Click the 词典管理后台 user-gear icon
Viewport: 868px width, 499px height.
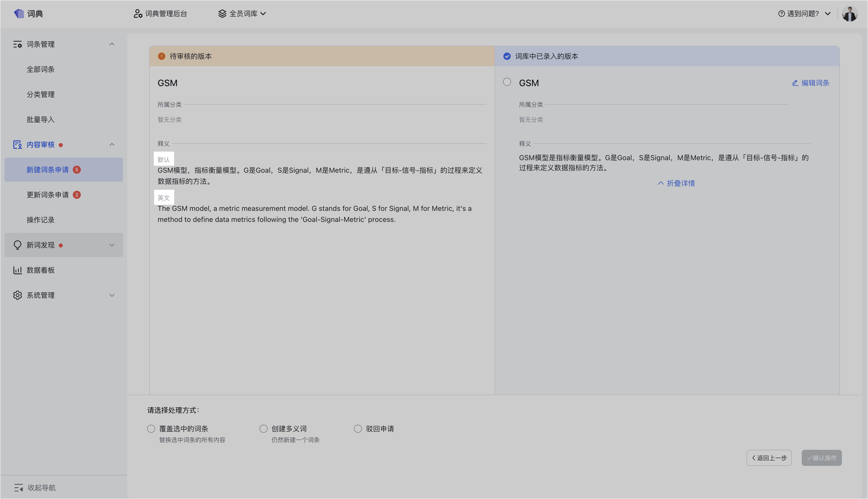(138, 14)
